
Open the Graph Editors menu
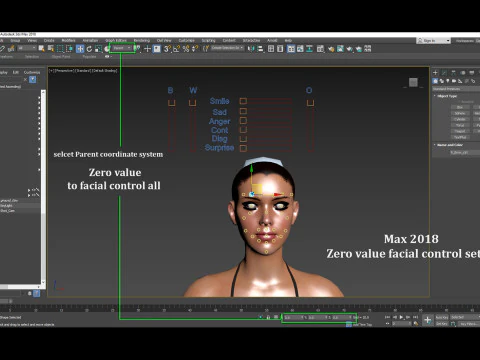tap(116, 41)
